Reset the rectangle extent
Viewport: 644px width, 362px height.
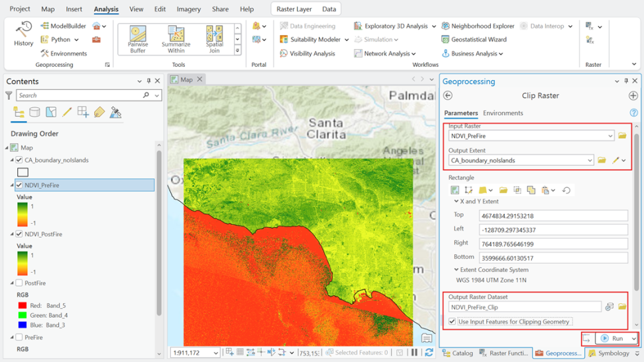coord(566,190)
